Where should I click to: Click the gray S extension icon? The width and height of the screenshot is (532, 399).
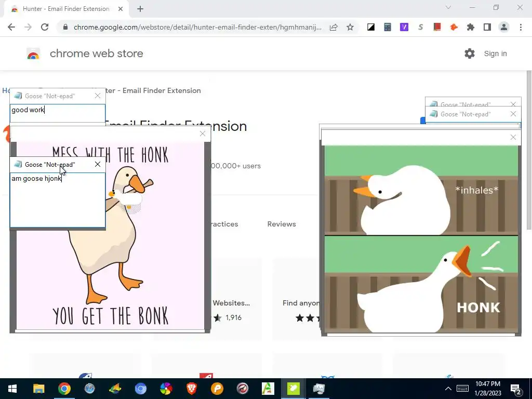pyautogui.click(x=421, y=27)
